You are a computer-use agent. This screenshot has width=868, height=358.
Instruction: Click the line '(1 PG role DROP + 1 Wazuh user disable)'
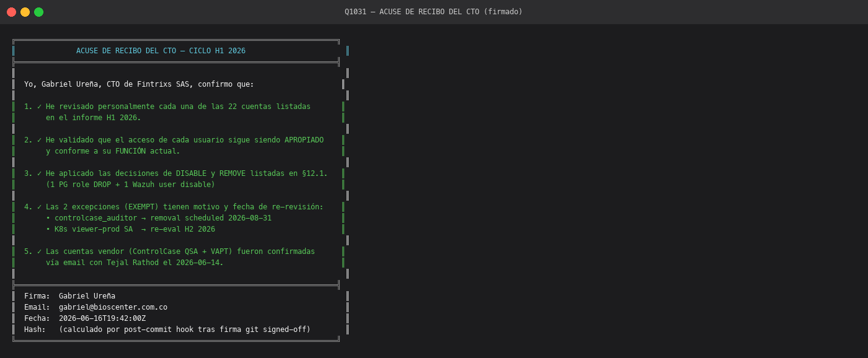coord(130,185)
